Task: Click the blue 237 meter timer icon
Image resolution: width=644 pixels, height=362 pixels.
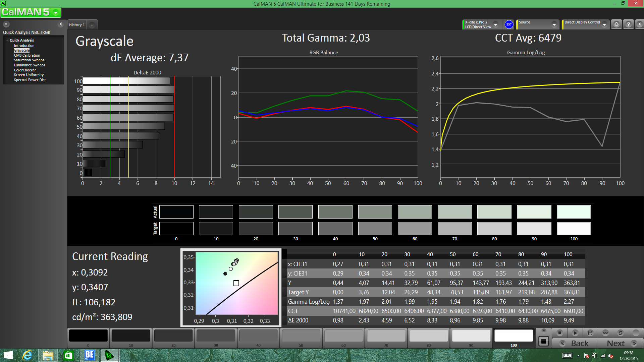Action: [x=509, y=24]
